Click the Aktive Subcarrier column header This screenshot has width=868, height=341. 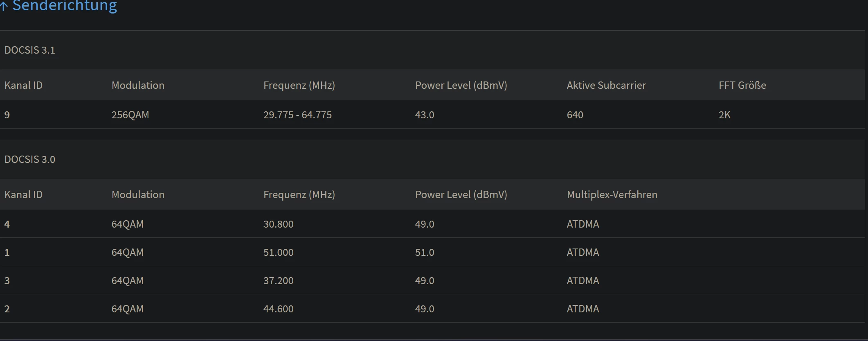tap(606, 85)
